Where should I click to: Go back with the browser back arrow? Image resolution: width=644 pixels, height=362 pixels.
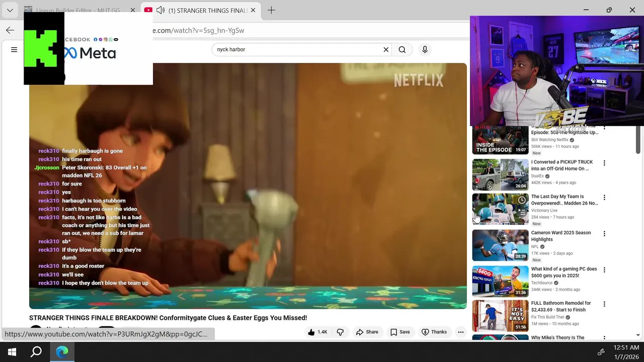click(x=10, y=30)
